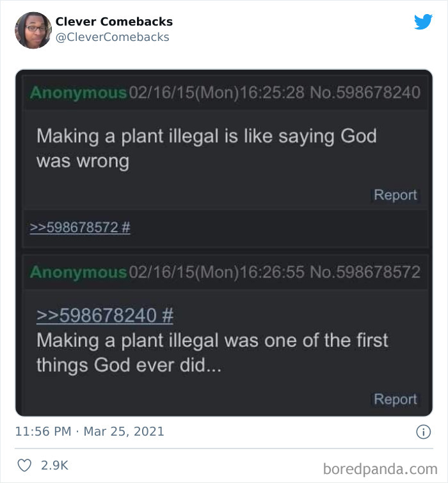The image size is (448, 483).
Task: Click the Twitter bird logo icon
Action: pyautogui.click(x=423, y=22)
